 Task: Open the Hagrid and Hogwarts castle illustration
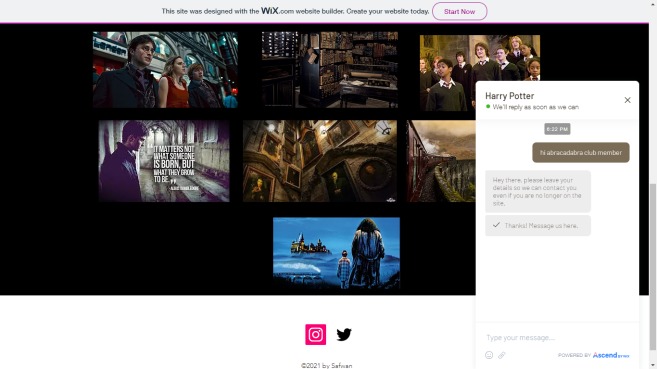[x=336, y=253]
